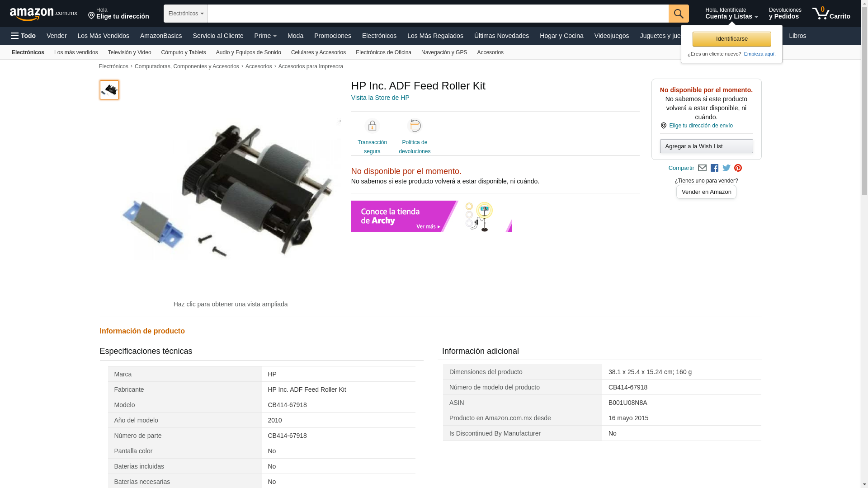Click the return policy box icon
868x488 pixels.
(x=415, y=126)
